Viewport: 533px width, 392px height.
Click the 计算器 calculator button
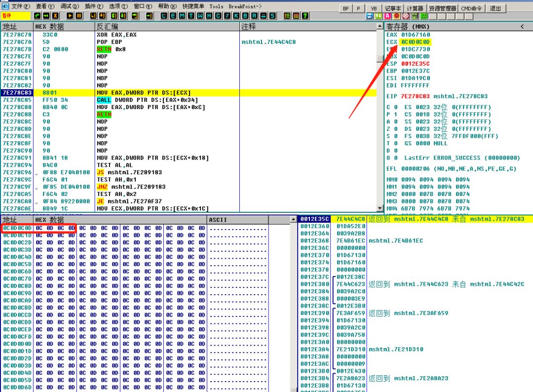[415, 8]
